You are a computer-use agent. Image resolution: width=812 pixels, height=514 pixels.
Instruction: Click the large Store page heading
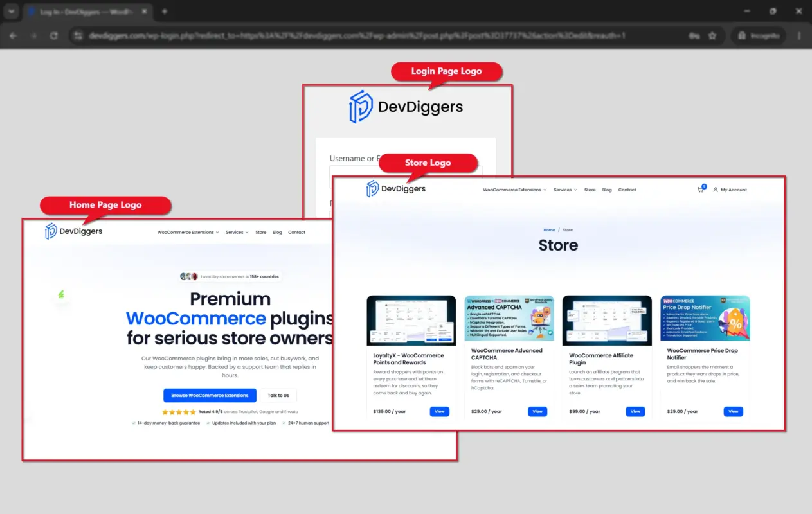point(558,245)
